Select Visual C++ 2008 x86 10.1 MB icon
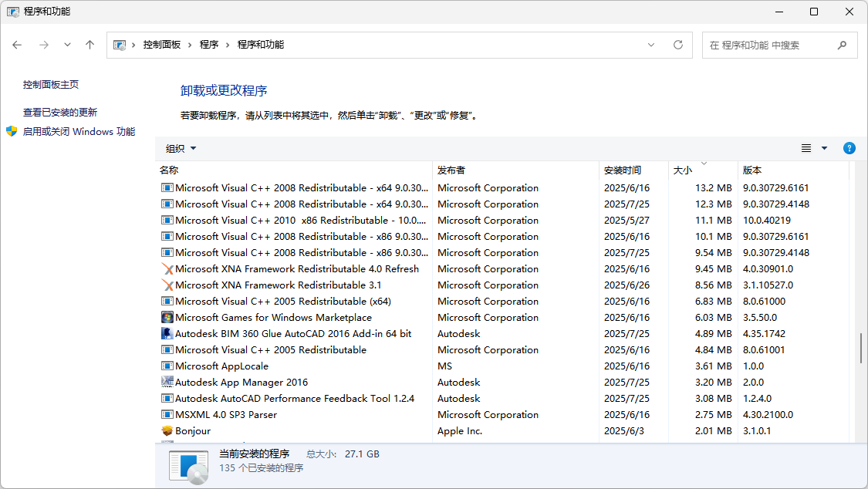This screenshot has width=868, height=489. (x=167, y=237)
